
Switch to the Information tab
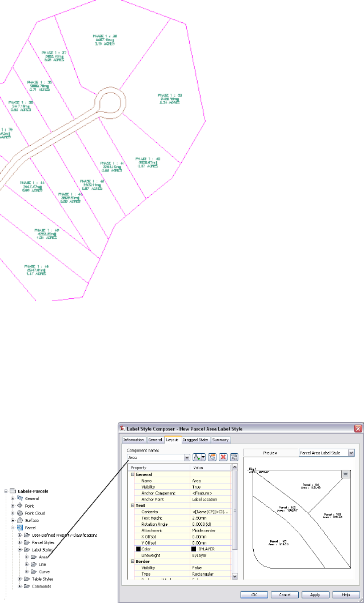coord(134,440)
